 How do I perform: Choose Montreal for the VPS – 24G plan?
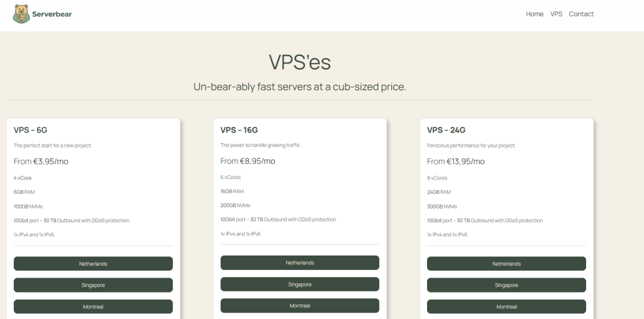pos(506,306)
